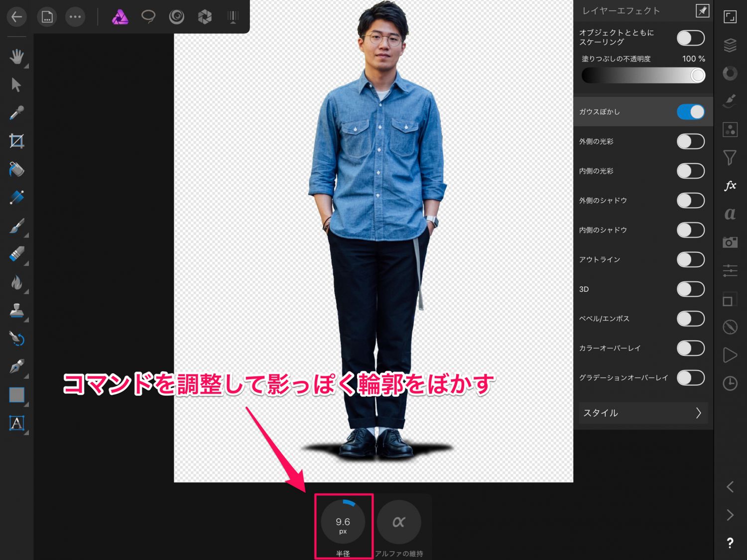Switch to the Liquify persona

(x=176, y=17)
